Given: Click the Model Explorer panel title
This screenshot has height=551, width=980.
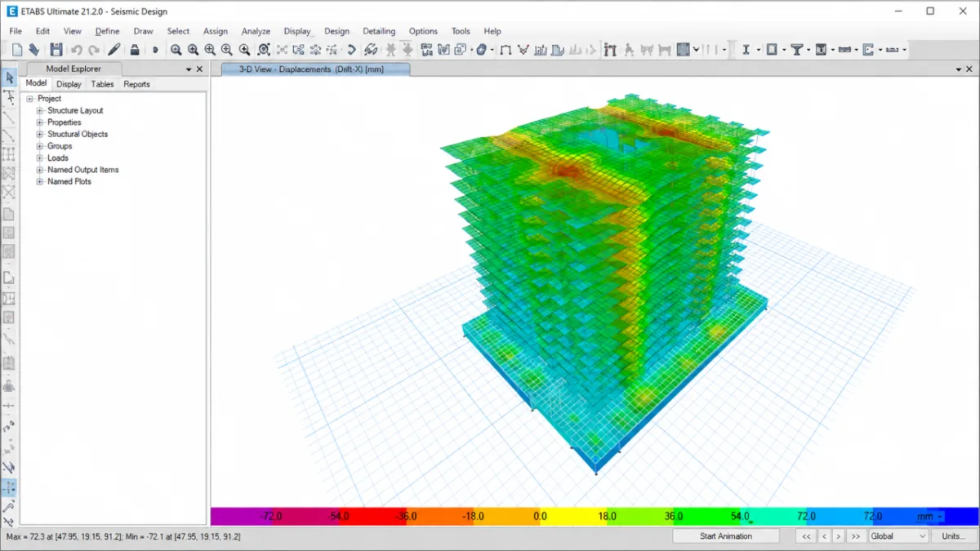Looking at the screenshot, I should (x=73, y=69).
